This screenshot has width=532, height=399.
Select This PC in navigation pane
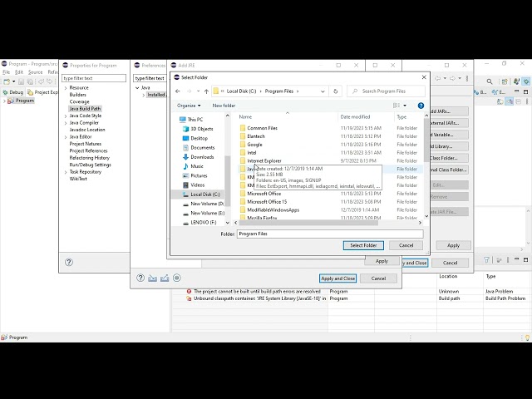point(195,120)
